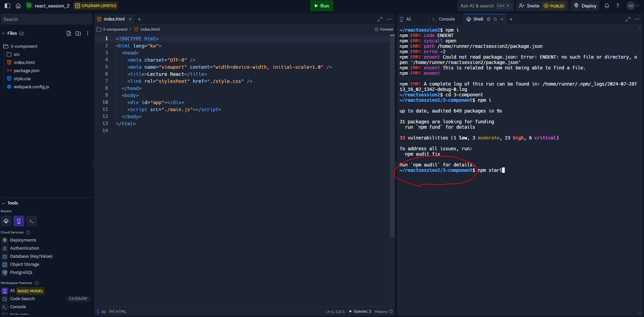Image resolution: width=644 pixels, height=317 pixels.
Task: Open the recent Console tool icon
Action: (32, 221)
